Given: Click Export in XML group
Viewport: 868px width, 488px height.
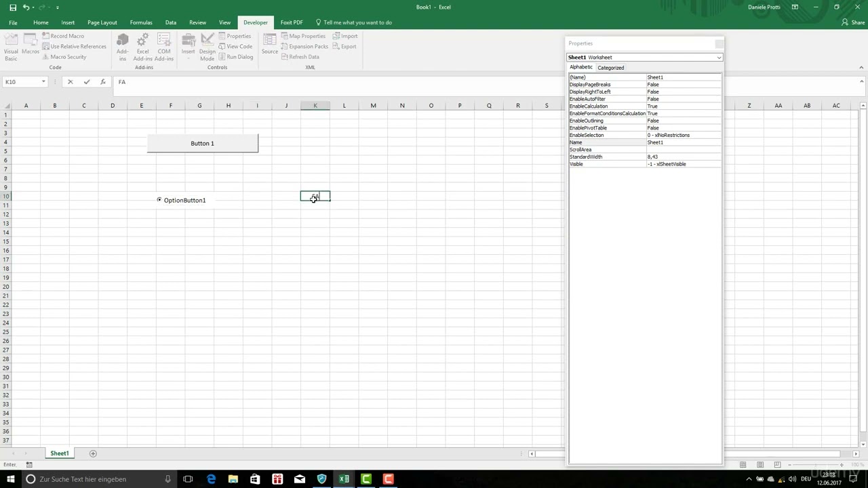Looking at the screenshot, I should coord(344,46).
